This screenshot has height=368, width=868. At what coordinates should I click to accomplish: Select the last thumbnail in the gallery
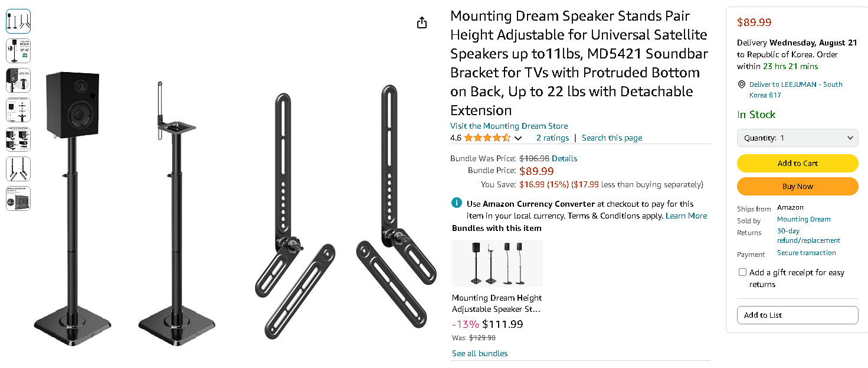click(x=18, y=198)
